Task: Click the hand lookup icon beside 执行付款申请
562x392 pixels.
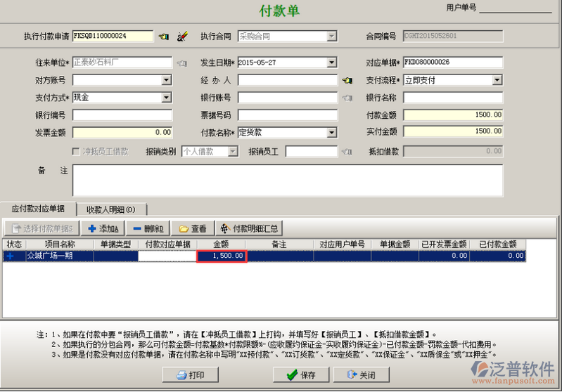Action: point(164,37)
